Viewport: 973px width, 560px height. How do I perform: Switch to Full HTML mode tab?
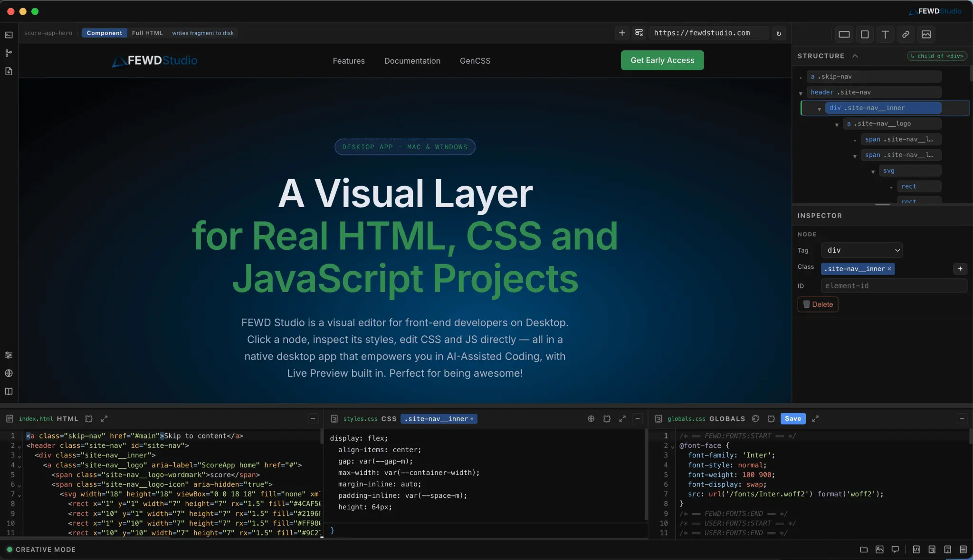click(147, 33)
